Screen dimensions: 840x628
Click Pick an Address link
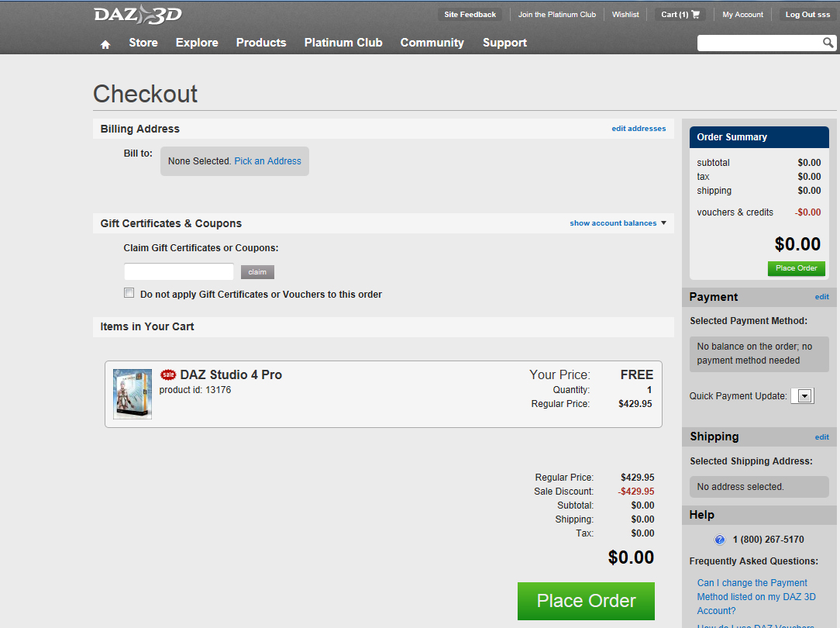point(267,161)
